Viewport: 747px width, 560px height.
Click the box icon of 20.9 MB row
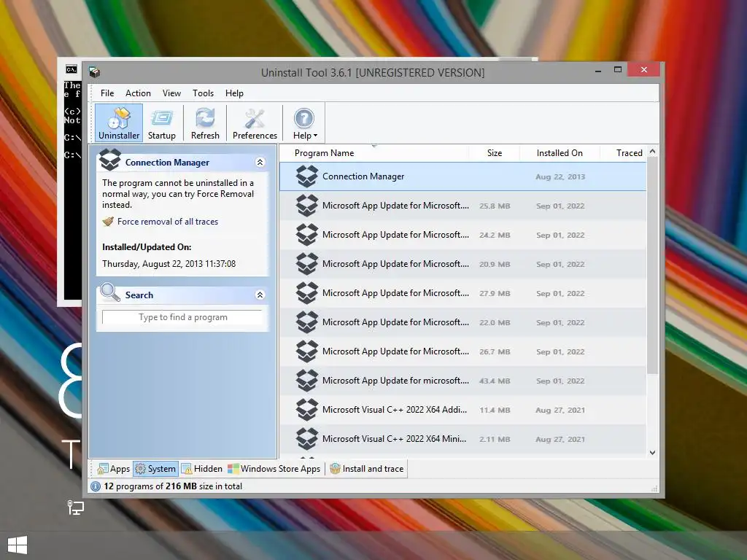coord(307,264)
